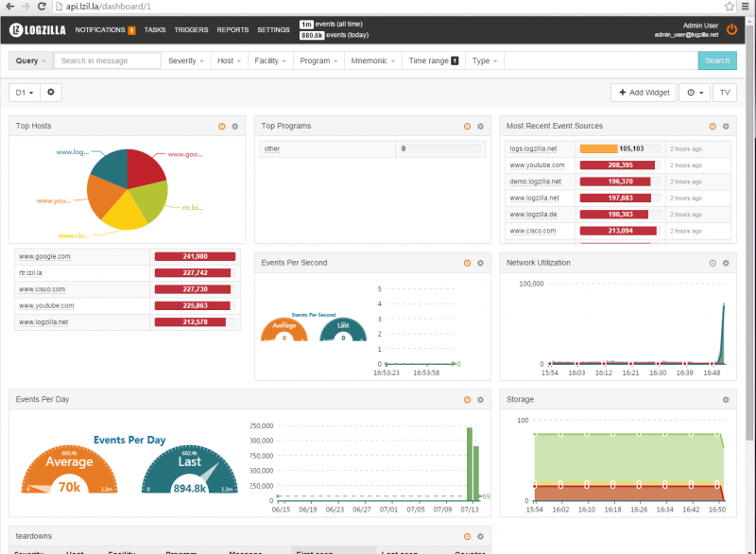The width and height of the screenshot is (756, 554).
Task: Open the www.youtube.com link in Top Hosts
Action: 46,305
